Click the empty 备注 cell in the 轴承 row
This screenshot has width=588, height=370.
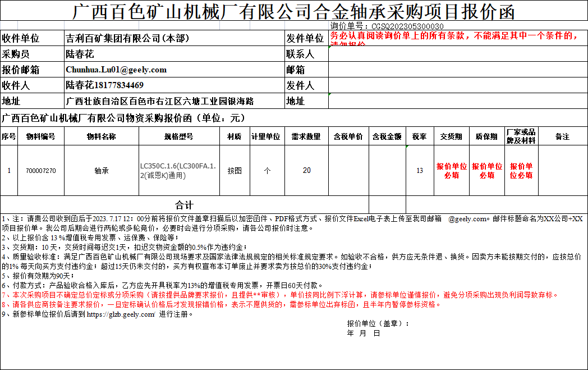tap(563, 171)
